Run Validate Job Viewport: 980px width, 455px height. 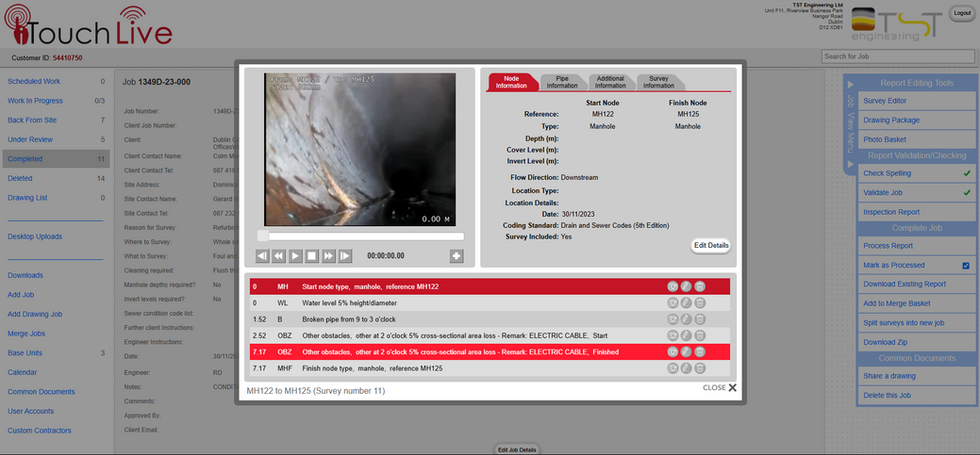click(915, 192)
